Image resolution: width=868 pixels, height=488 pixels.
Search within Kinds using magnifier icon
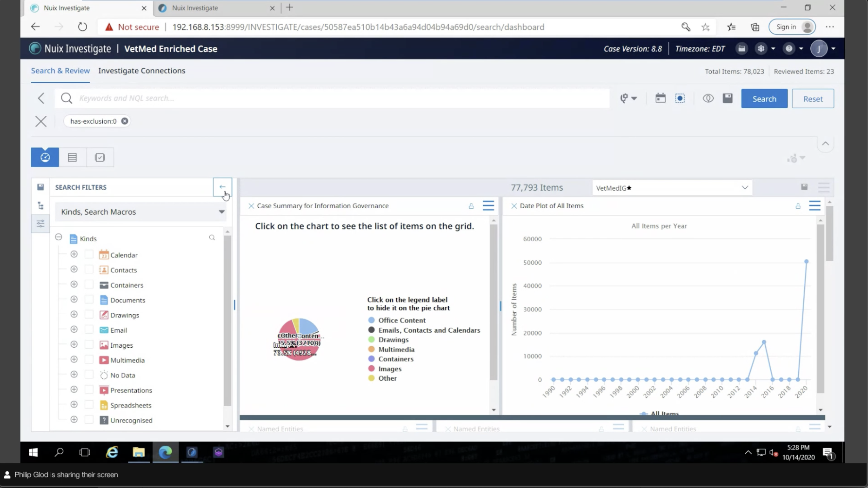tap(212, 237)
